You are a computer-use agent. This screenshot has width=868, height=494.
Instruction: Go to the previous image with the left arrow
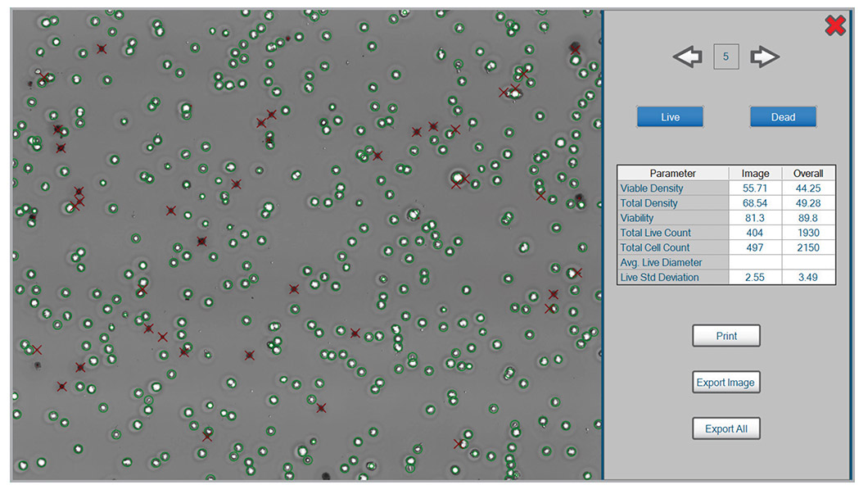687,57
